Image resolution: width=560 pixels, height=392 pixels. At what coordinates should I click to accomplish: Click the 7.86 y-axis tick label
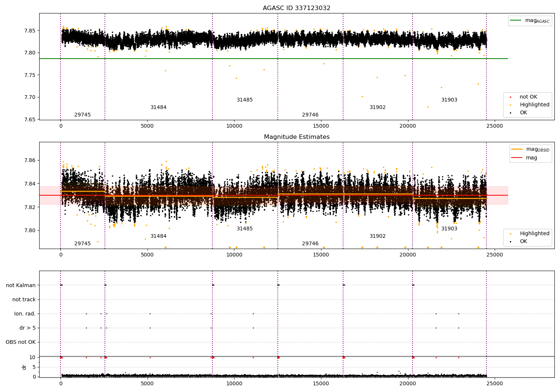click(30, 161)
